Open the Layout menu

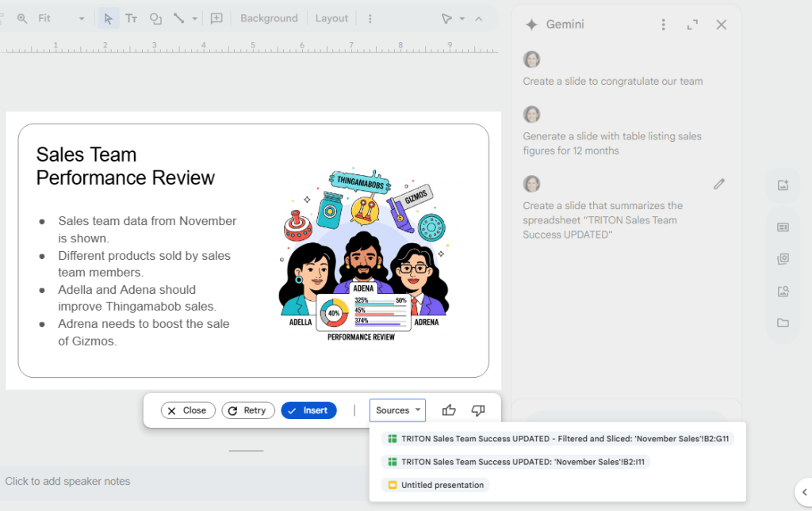click(x=331, y=17)
